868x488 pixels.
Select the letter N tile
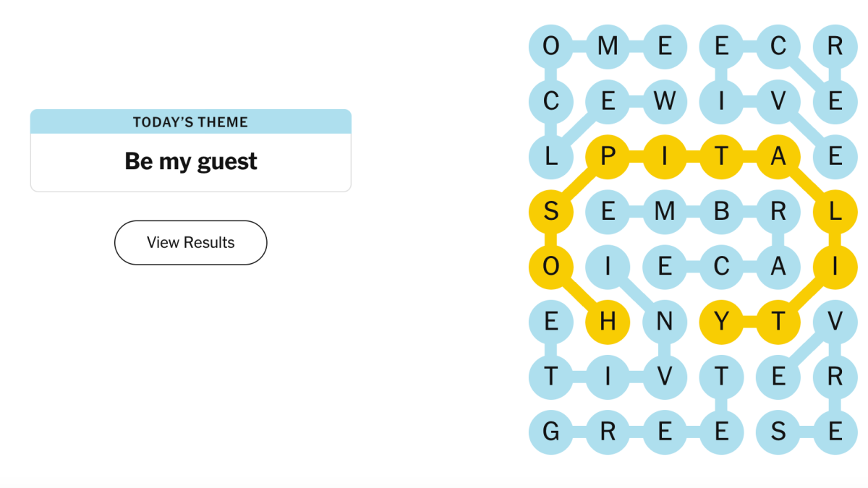click(665, 322)
